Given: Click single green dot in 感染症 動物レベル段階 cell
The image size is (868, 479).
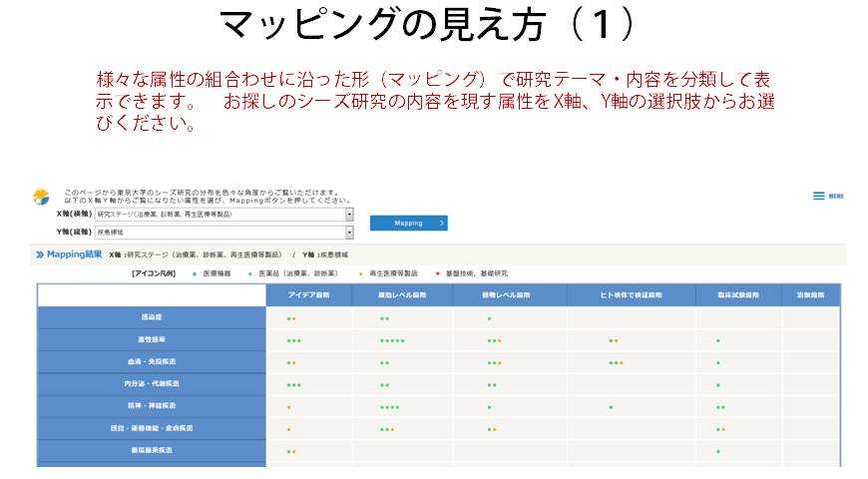Looking at the screenshot, I should (489, 318).
